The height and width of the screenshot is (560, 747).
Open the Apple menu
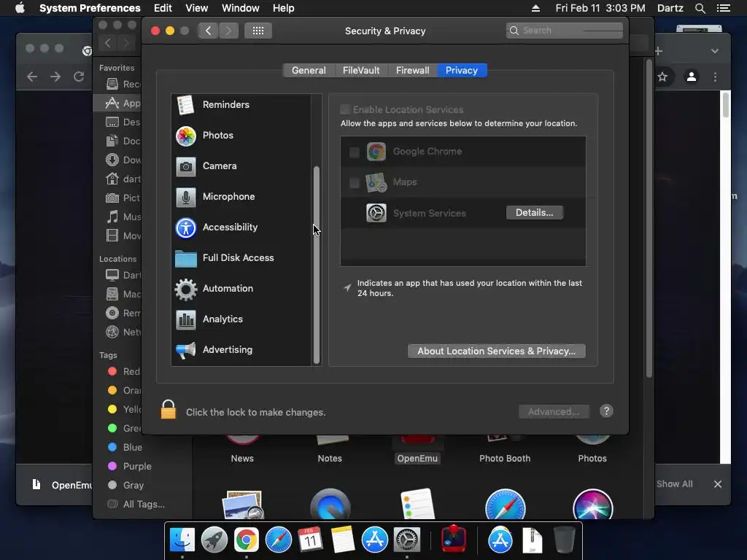pos(20,8)
